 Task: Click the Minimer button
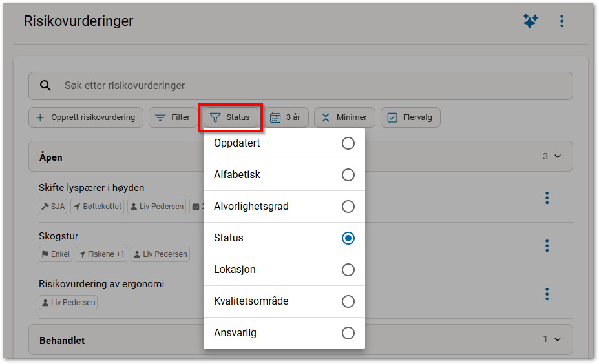pos(344,117)
